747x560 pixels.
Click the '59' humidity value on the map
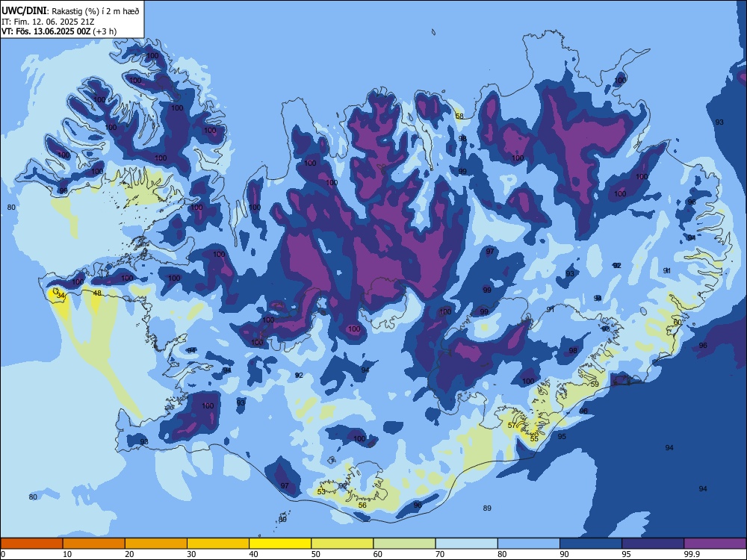click(x=595, y=385)
